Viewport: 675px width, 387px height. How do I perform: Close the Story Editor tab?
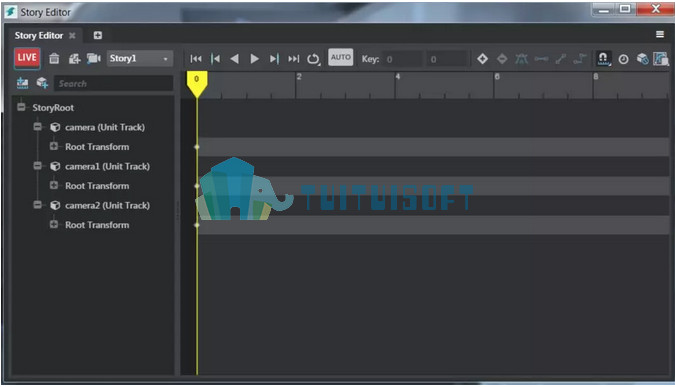(72, 35)
